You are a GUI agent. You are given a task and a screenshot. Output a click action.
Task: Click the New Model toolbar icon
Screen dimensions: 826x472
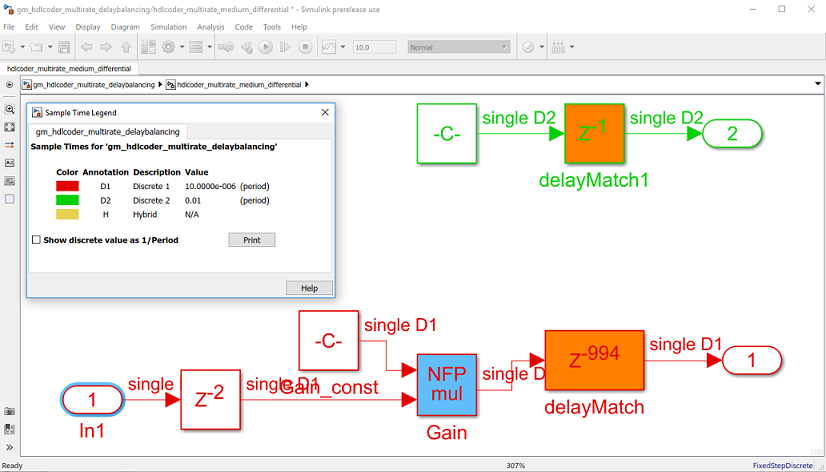10,47
